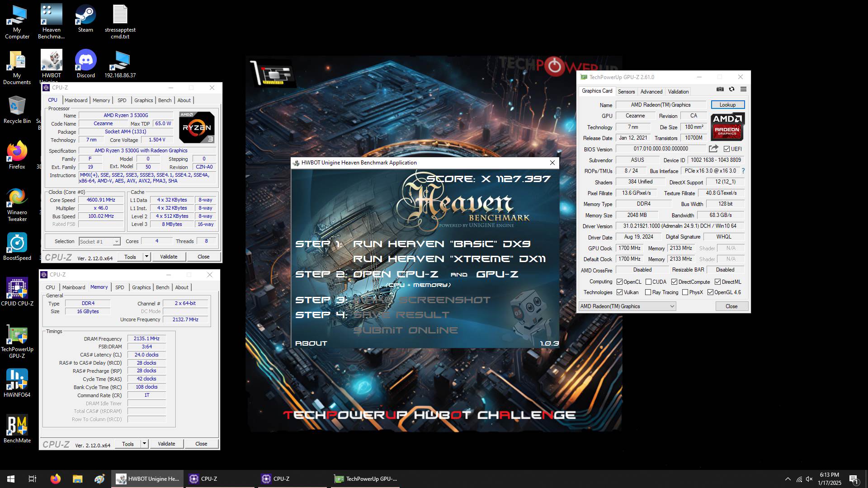Expand Tools arrow in CPU-Z Memory window

[144, 444]
